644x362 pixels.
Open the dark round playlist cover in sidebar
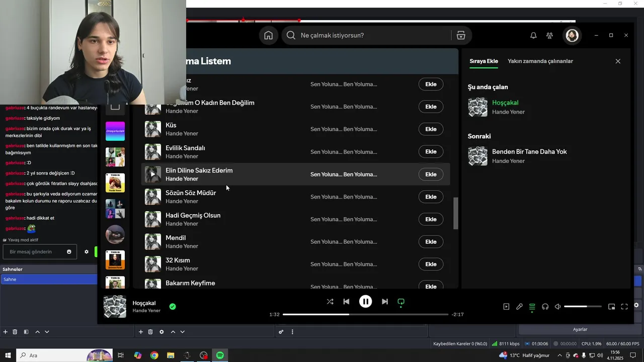[x=115, y=234]
